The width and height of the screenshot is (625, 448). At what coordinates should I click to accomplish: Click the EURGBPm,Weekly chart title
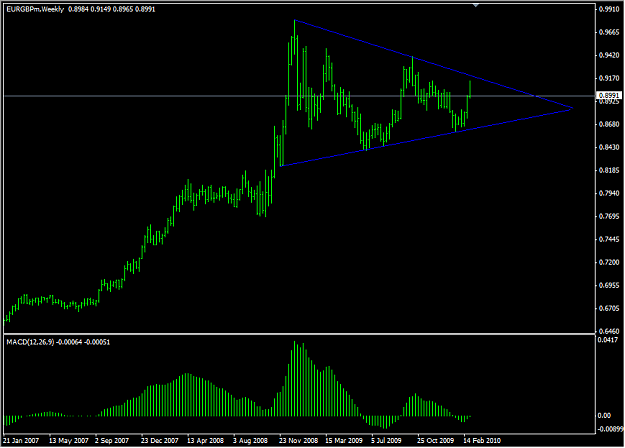point(35,9)
